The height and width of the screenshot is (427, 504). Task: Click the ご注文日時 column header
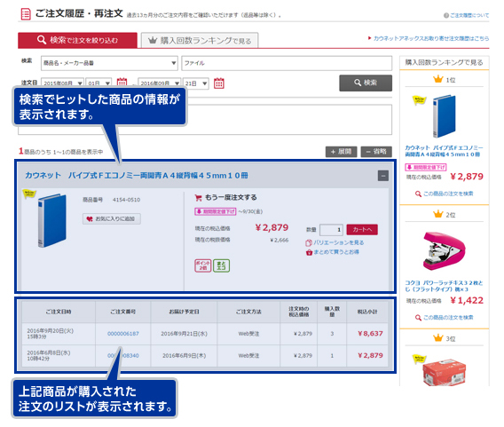[x=59, y=312]
